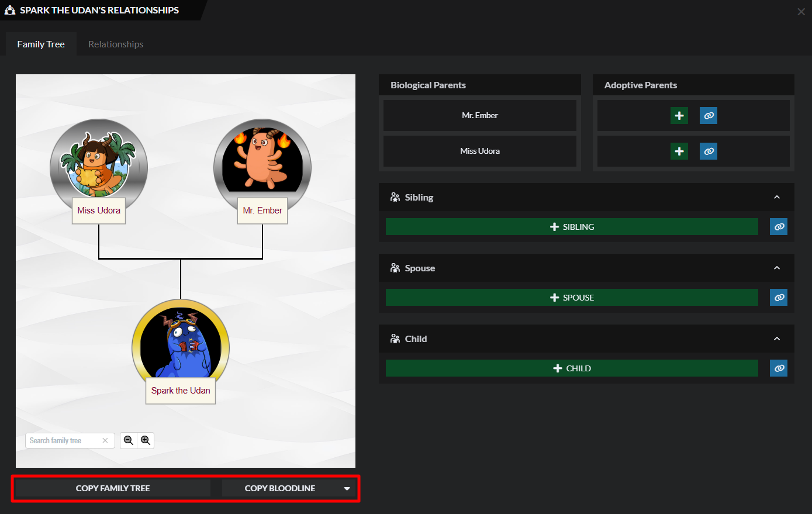
Task: Click the Mr. Ember name label
Action: pos(262,211)
